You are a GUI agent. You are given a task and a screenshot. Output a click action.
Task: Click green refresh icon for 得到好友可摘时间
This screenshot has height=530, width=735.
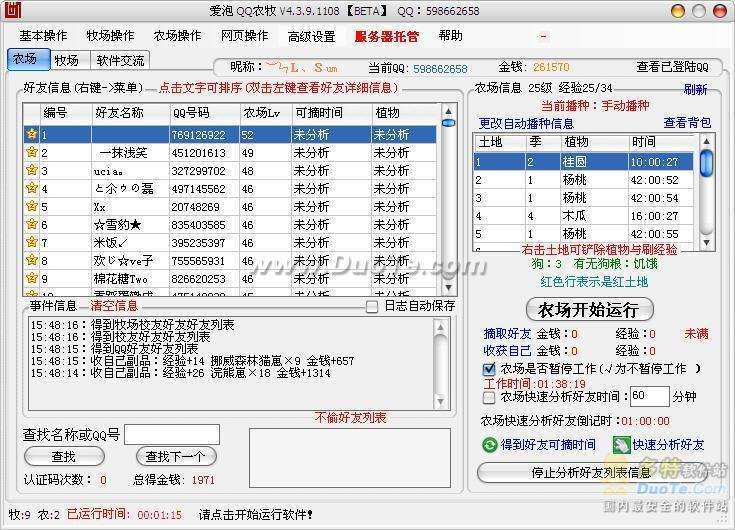point(489,445)
